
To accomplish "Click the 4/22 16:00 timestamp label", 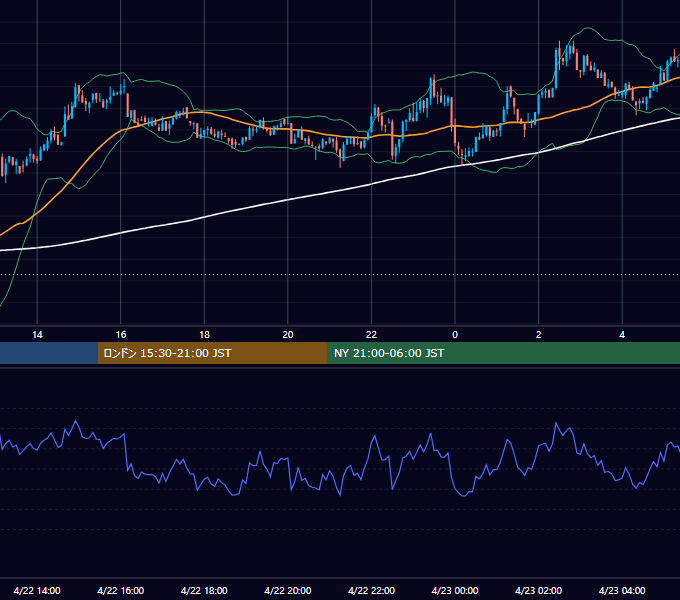I will click(121, 590).
